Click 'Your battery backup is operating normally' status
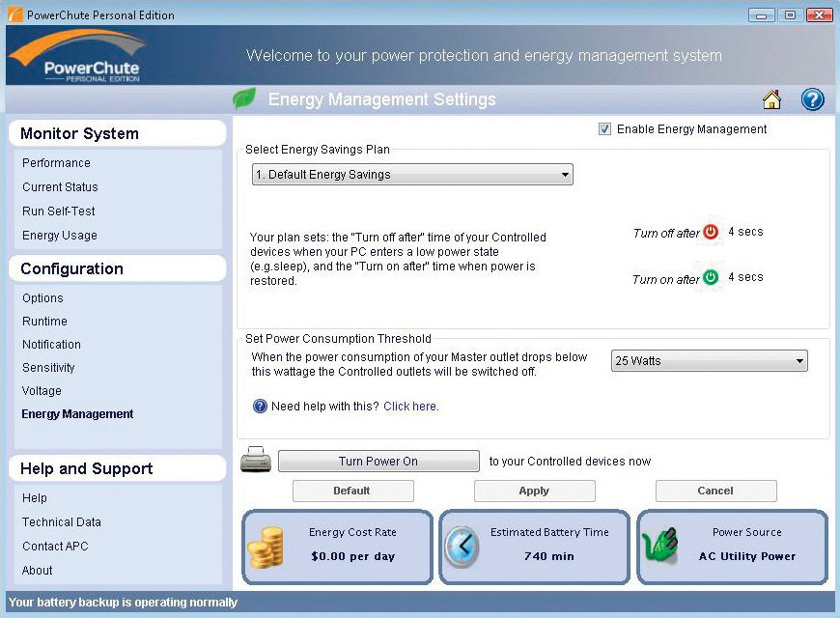Viewport: 840px width, 618px height. tap(123, 603)
